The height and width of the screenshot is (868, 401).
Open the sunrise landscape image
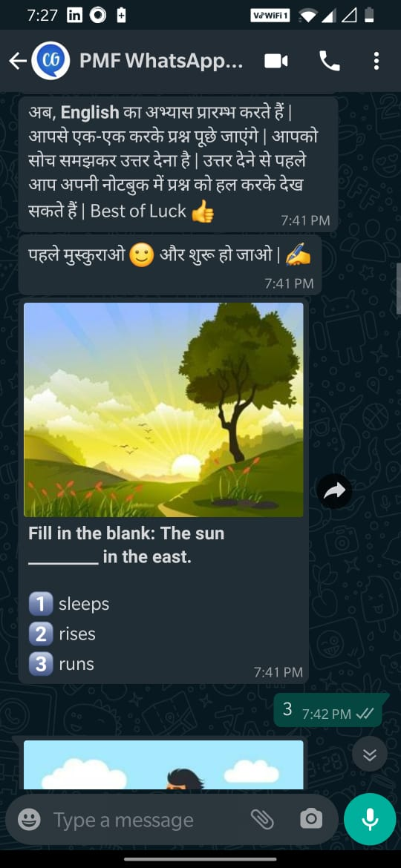[163, 410]
